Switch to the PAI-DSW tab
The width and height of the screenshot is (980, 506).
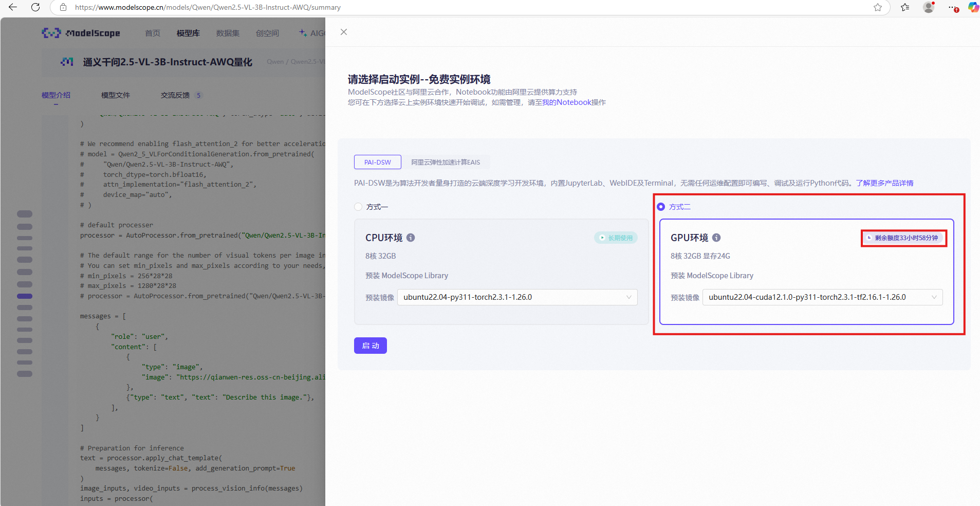click(x=378, y=162)
